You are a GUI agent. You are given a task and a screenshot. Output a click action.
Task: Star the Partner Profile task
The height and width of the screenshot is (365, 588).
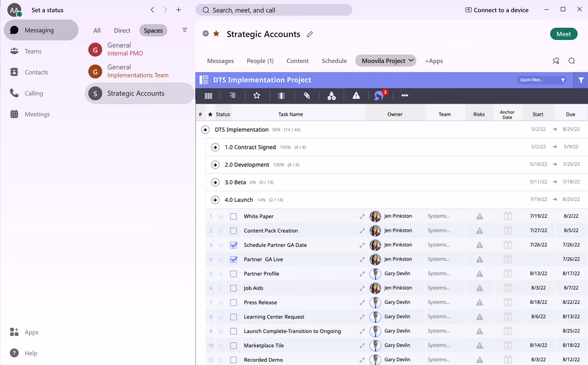pos(221,274)
